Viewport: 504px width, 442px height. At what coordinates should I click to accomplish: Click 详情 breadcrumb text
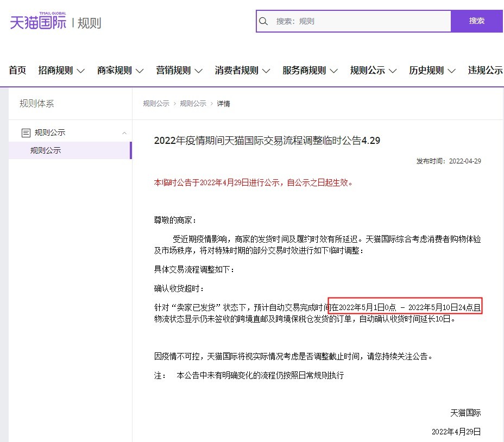[223, 104]
